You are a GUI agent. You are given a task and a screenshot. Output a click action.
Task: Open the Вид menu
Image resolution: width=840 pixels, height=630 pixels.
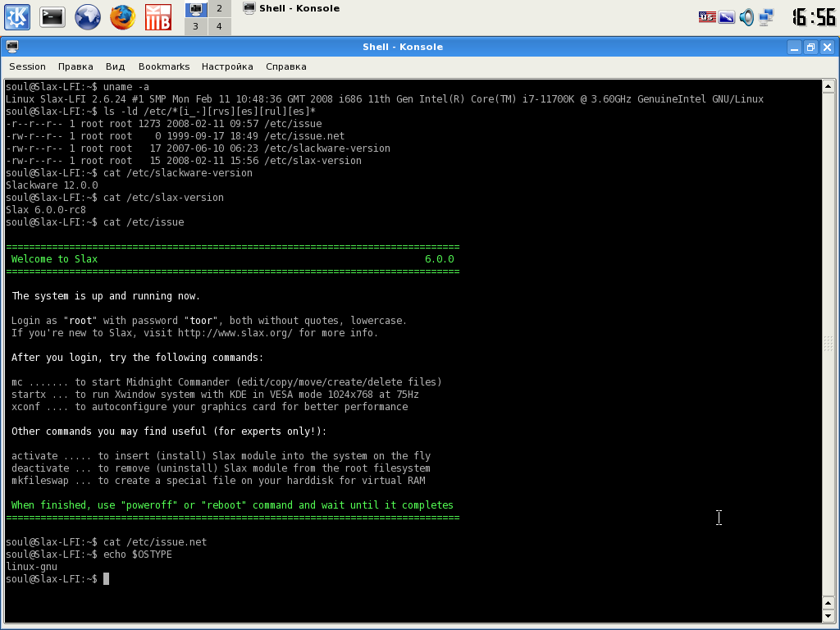coord(115,66)
